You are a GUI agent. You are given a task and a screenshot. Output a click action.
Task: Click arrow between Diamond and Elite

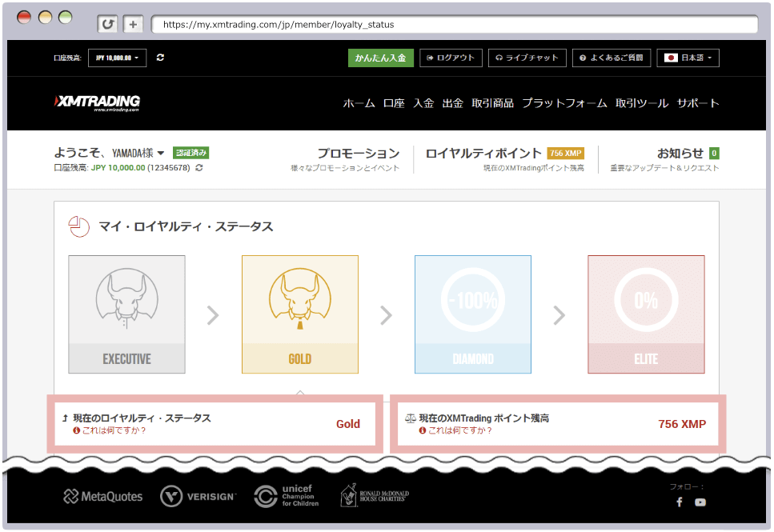[559, 315]
